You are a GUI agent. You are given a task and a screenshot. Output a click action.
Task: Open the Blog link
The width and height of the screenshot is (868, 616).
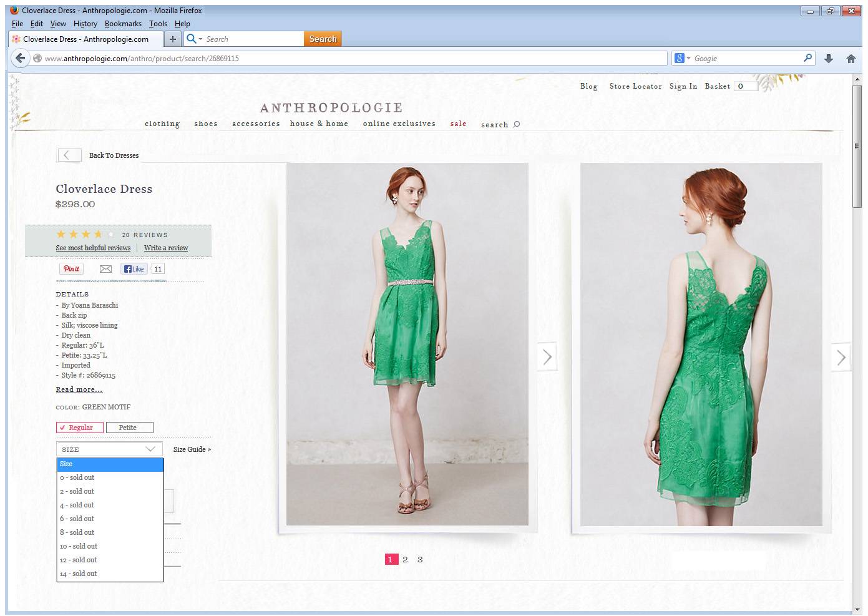(588, 86)
